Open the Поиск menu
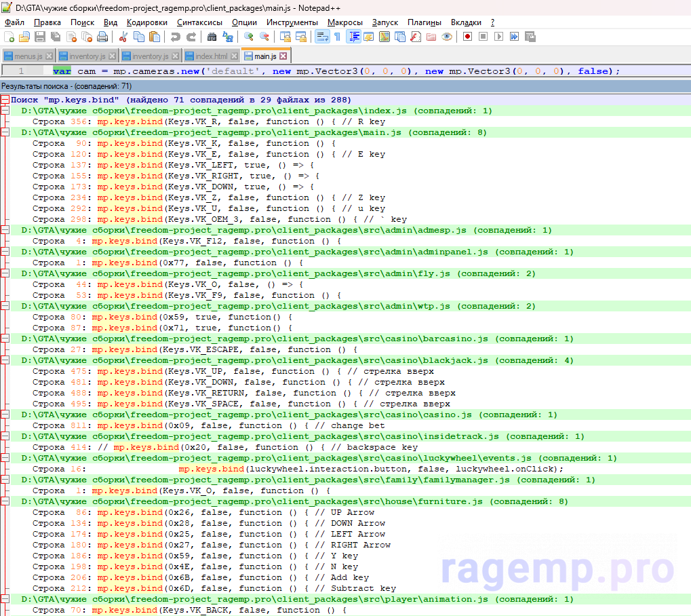 (83, 22)
